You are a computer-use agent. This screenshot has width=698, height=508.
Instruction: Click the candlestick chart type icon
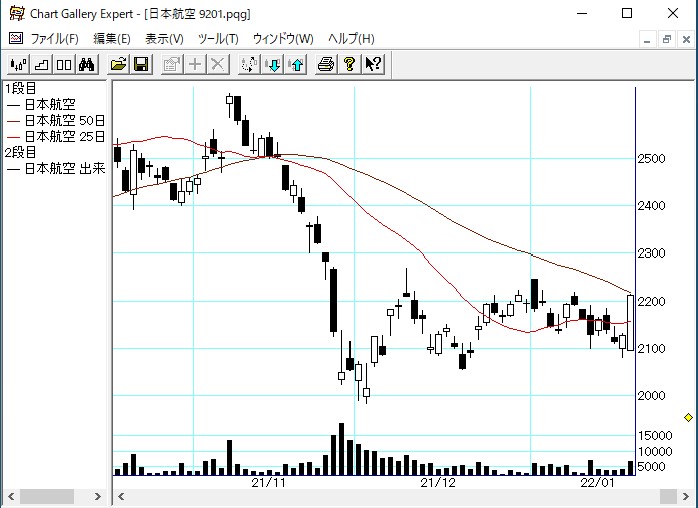pos(17,65)
